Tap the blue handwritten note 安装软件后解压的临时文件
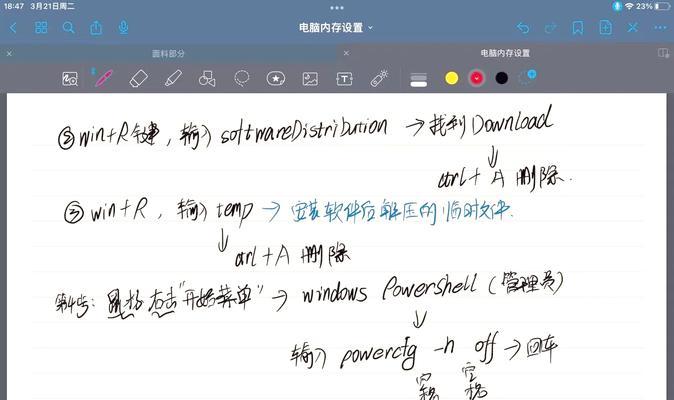The height and width of the screenshot is (400, 674). click(402, 211)
